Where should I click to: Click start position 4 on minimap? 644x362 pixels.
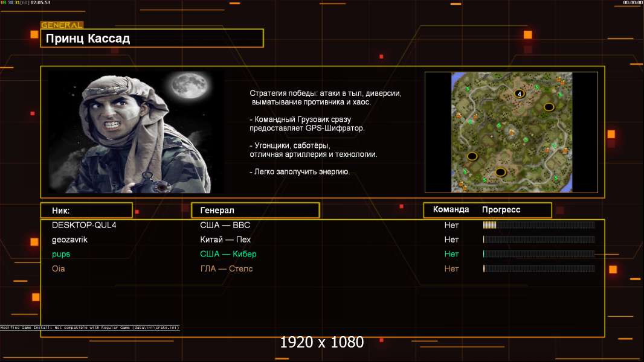[x=519, y=94]
